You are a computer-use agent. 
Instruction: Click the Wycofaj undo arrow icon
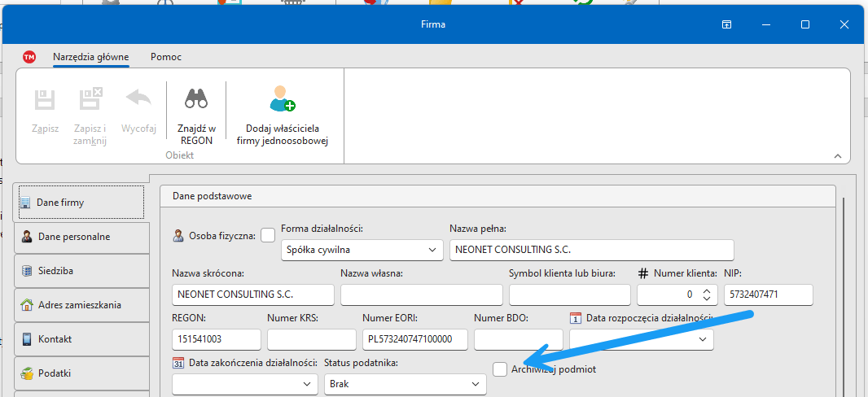tap(138, 99)
